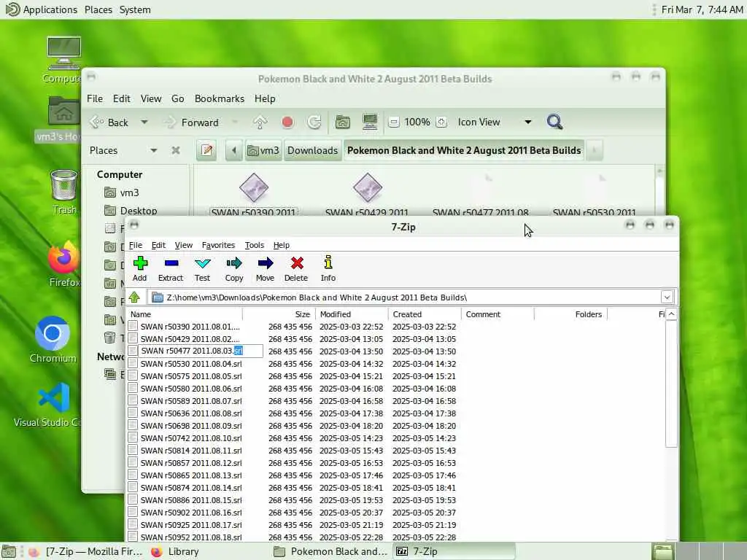Open the Edit menu in 7-Zip
This screenshot has width=747, height=560.
158,245
